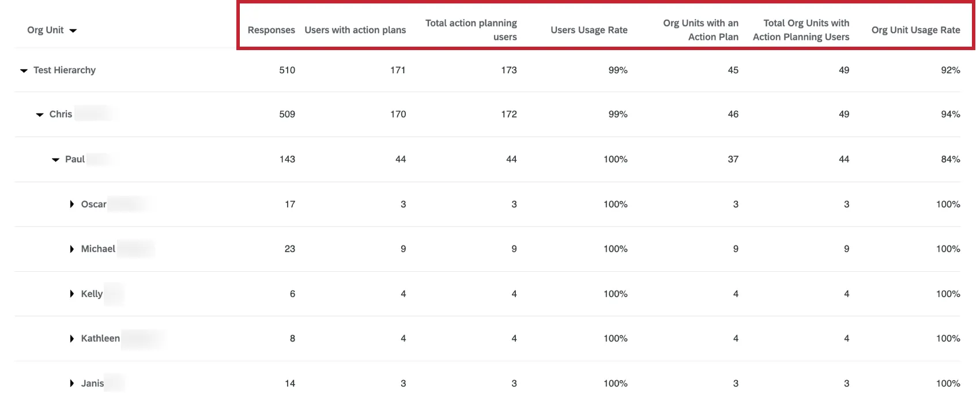This screenshot has width=980, height=402.
Task: Sort by the Responses column
Action: click(x=271, y=30)
